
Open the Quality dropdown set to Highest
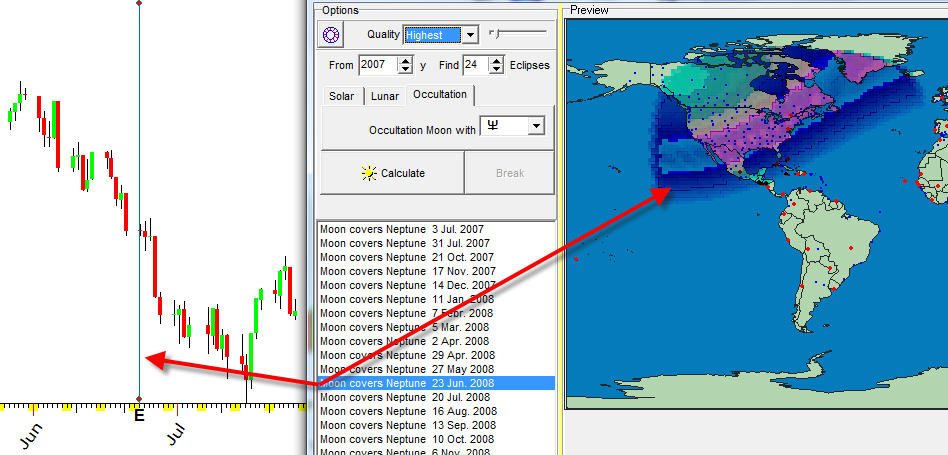(470, 35)
